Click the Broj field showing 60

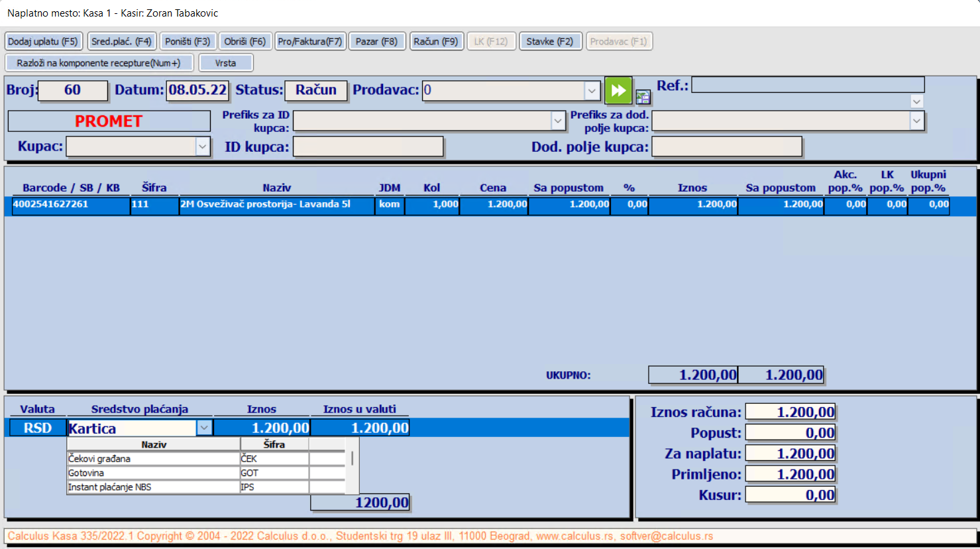coord(73,90)
